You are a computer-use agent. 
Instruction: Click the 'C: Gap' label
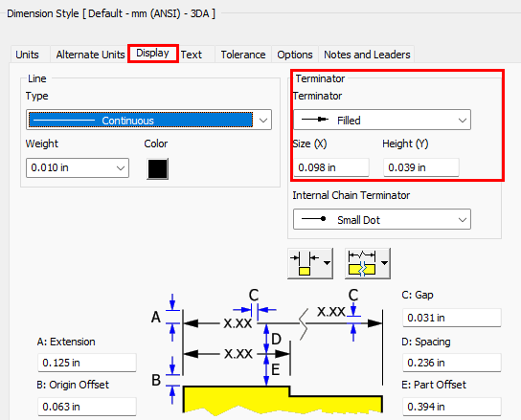pyautogui.click(x=418, y=295)
